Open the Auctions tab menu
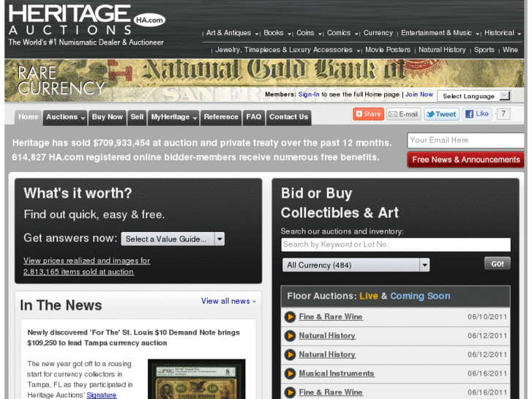 click(65, 117)
